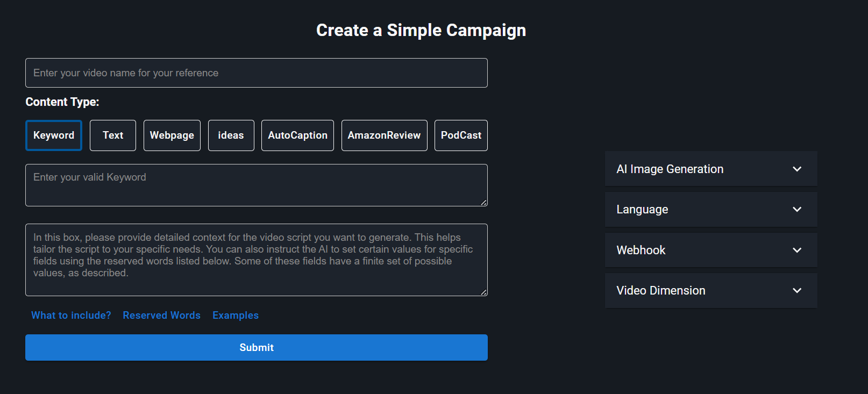Image resolution: width=868 pixels, height=394 pixels.
Task: Open the 'What to include?' link
Action: click(x=71, y=316)
